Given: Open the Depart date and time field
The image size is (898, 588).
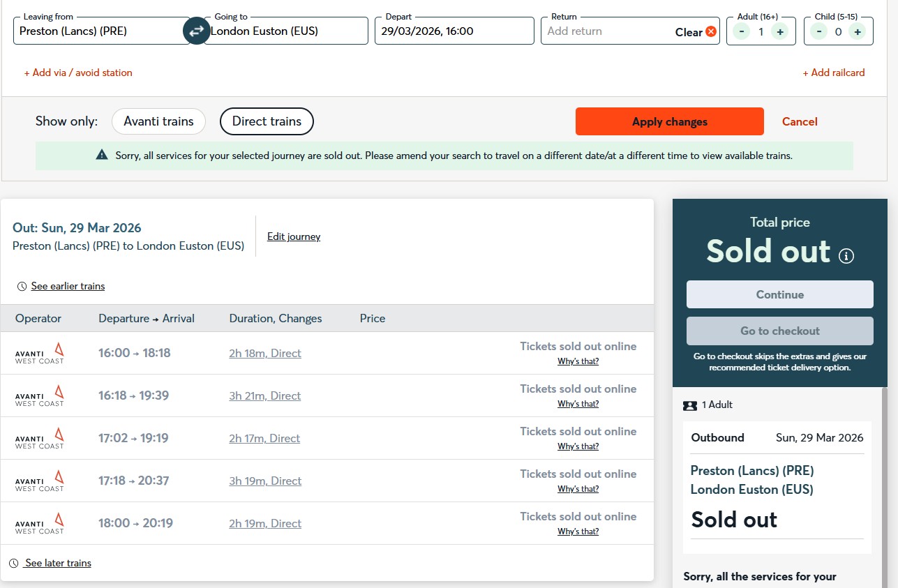Looking at the screenshot, I should coord(454,31).
